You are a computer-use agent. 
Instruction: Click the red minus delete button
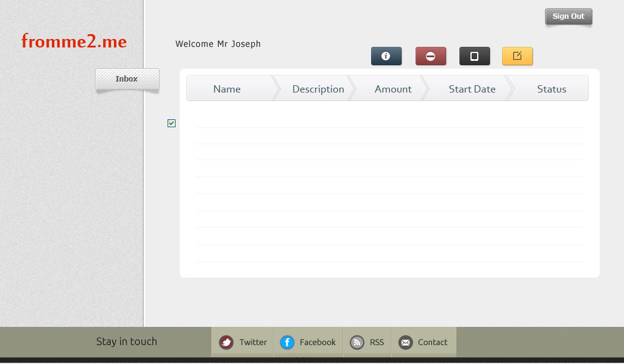[x=431, y=56]
